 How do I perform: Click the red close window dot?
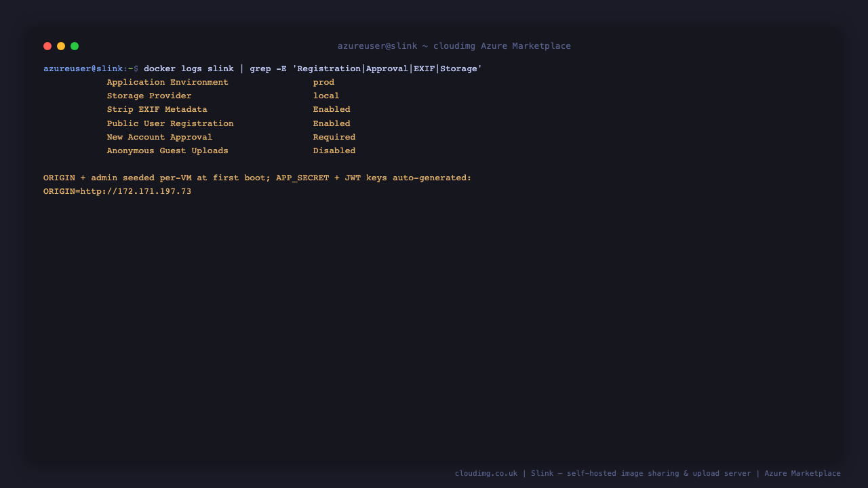(x=47, y=46)
